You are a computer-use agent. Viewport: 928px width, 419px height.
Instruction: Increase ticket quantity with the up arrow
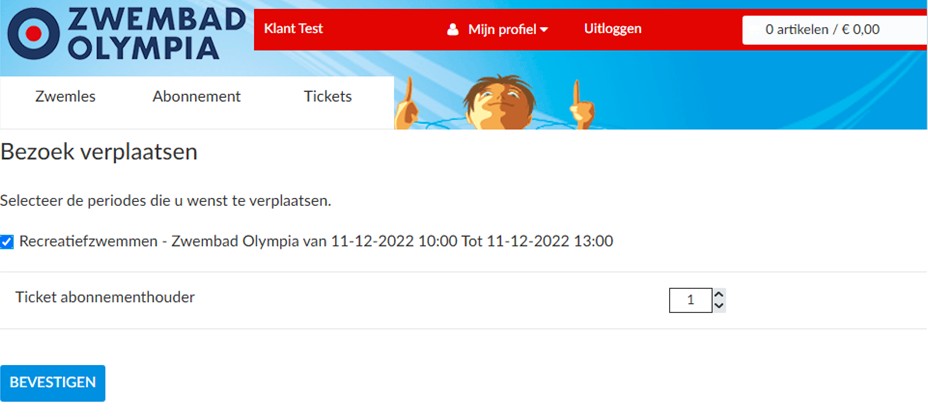tap(719, 294)
